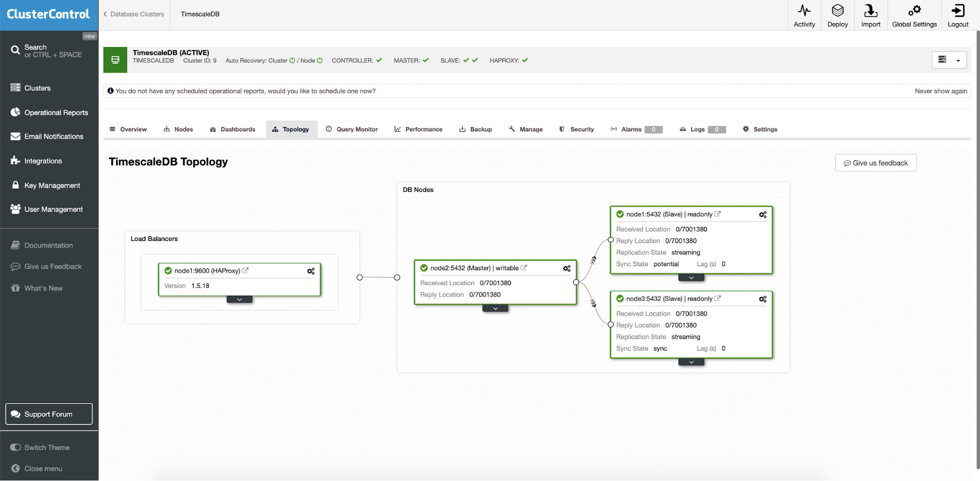Open the Deploy wizard

837,15
